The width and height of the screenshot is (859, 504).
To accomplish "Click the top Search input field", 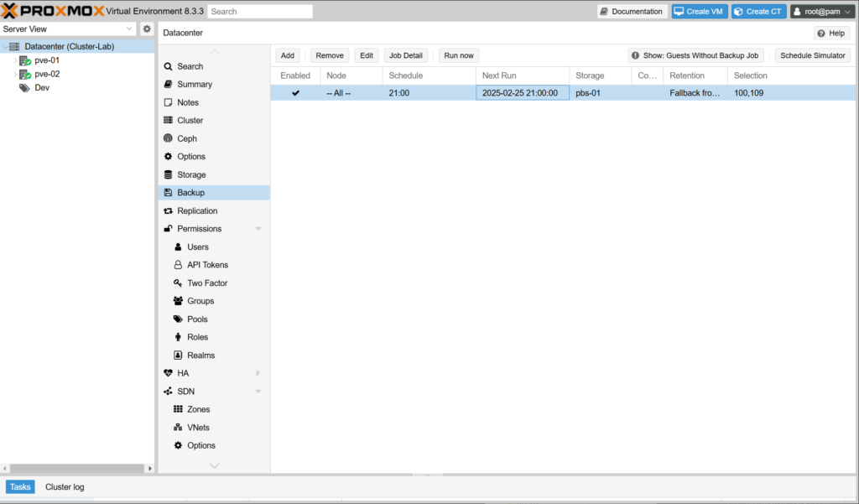I will pos(260,12).
